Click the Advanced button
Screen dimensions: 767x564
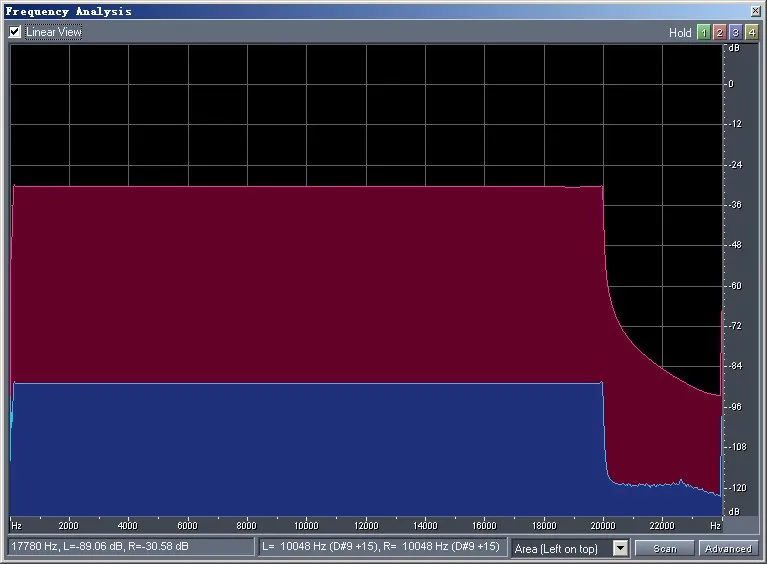[x=728, y=548]
